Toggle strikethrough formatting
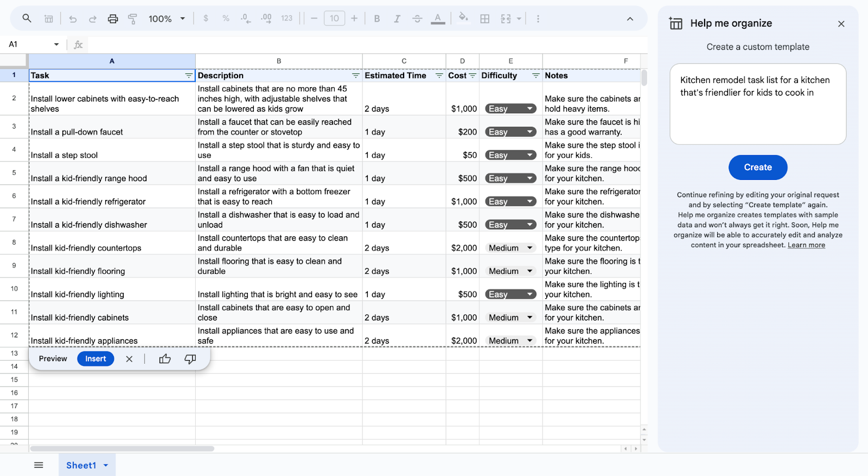The image size is (868, 476). (x=417, y=18)
